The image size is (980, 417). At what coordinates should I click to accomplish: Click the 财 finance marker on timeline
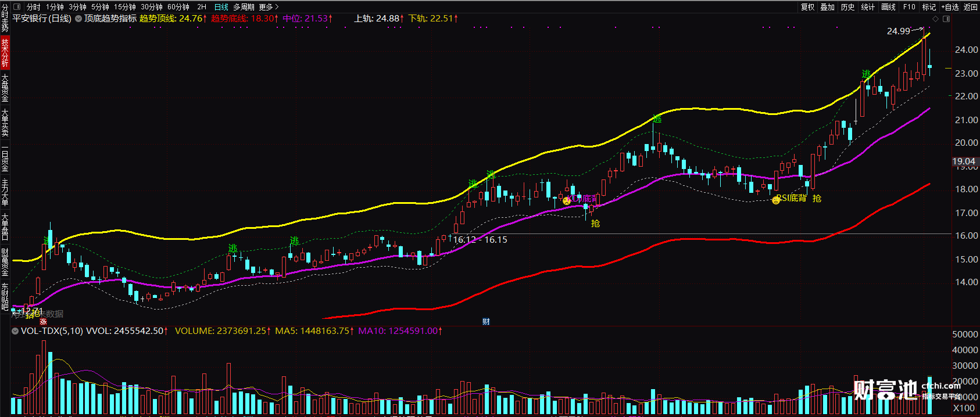coord(486,322)
